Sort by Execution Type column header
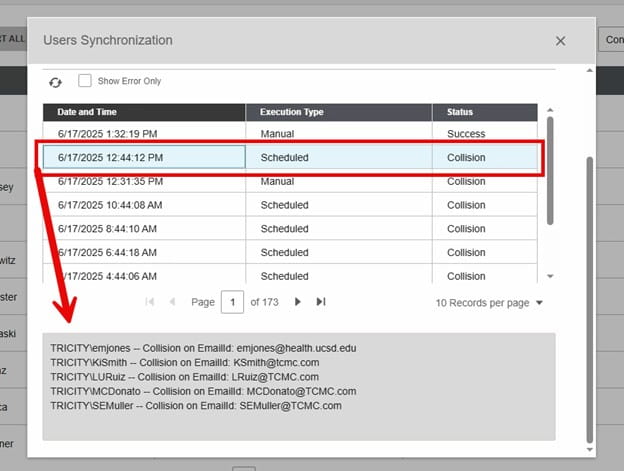This screenshot has height=471, width=624. coord(338,112)
